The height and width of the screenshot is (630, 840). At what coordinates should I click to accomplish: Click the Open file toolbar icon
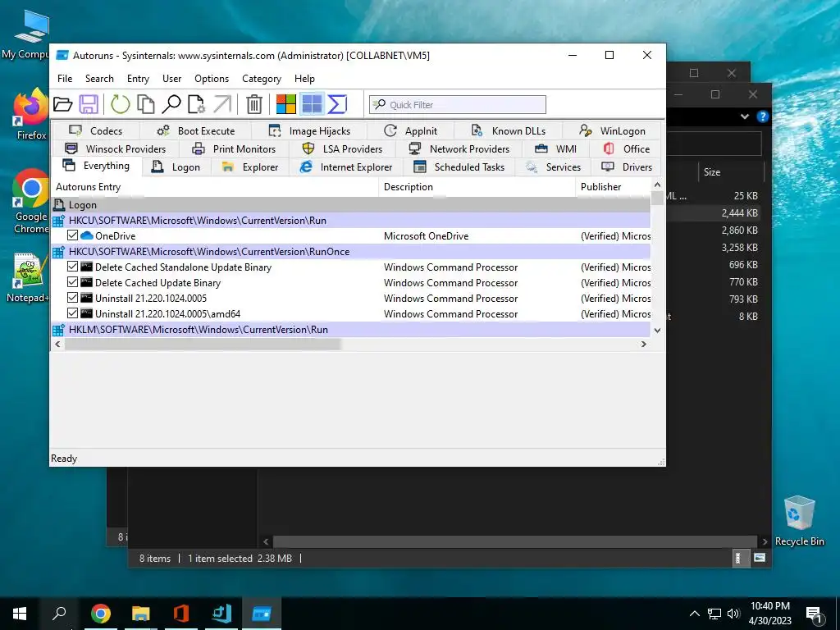pos(62,104)
